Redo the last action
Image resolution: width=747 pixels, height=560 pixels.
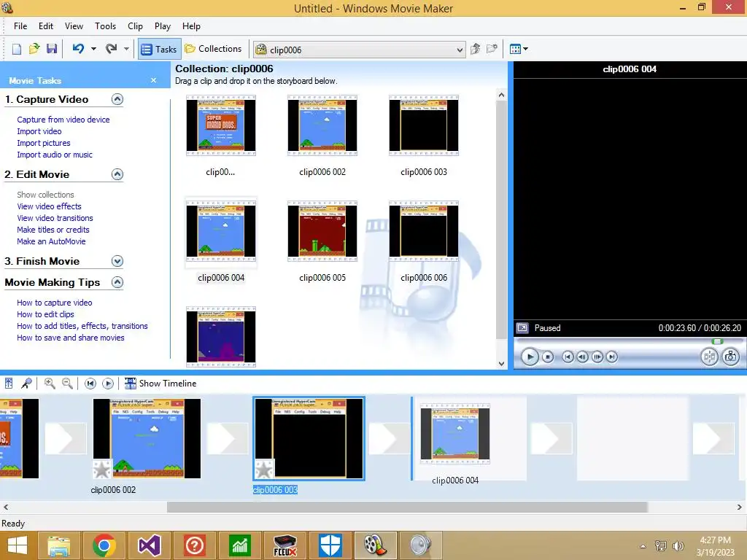pyautogui.click(x=112, y=49)
